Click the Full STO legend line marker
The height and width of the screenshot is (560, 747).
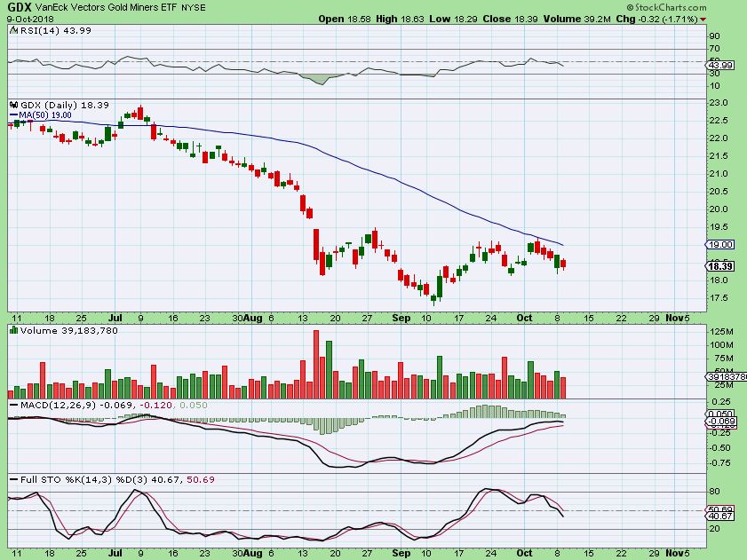pyautogui.click(x=14, y=479)
